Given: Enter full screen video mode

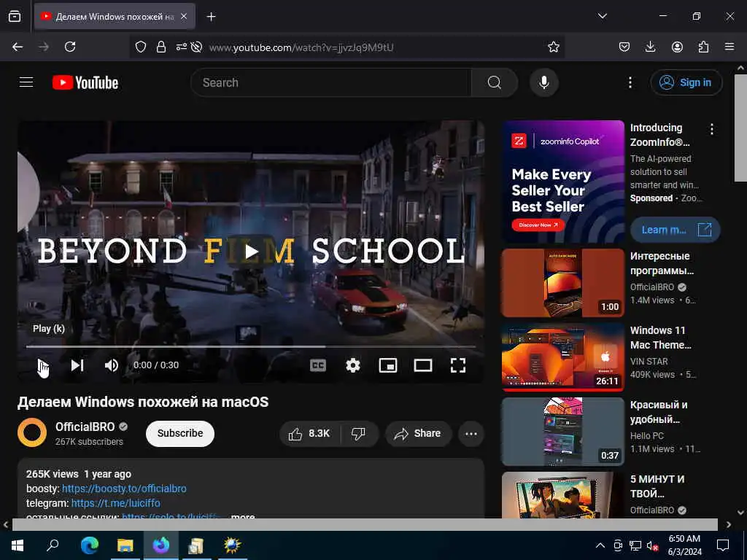Looking at the screenshot, I should pyautogui.click(x=458, y=365).
